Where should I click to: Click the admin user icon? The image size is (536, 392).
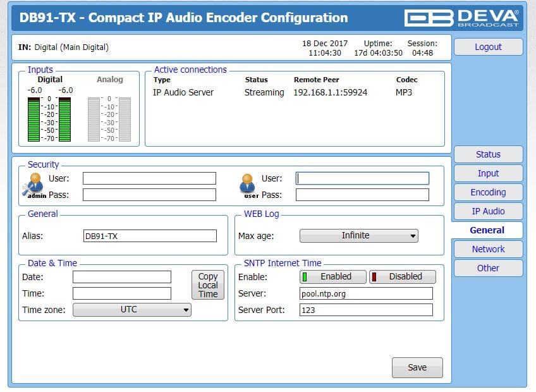tap(33, 185)
